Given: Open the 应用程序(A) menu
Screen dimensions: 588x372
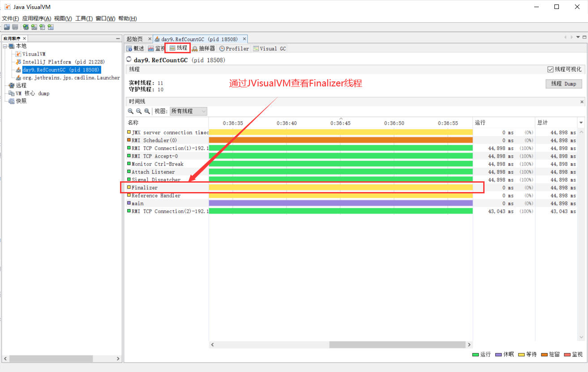Looking at the screenshot, I should coord(37,18).
